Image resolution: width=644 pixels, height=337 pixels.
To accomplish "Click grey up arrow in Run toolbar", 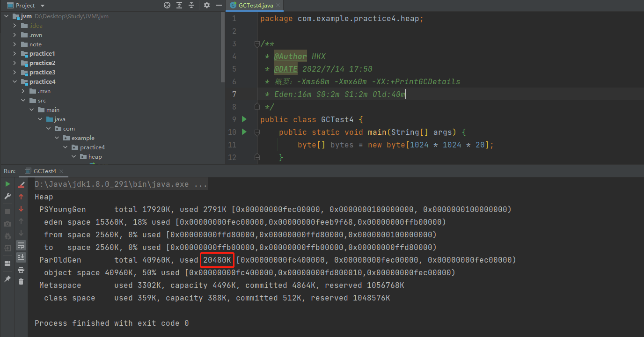I will (21, 221).
